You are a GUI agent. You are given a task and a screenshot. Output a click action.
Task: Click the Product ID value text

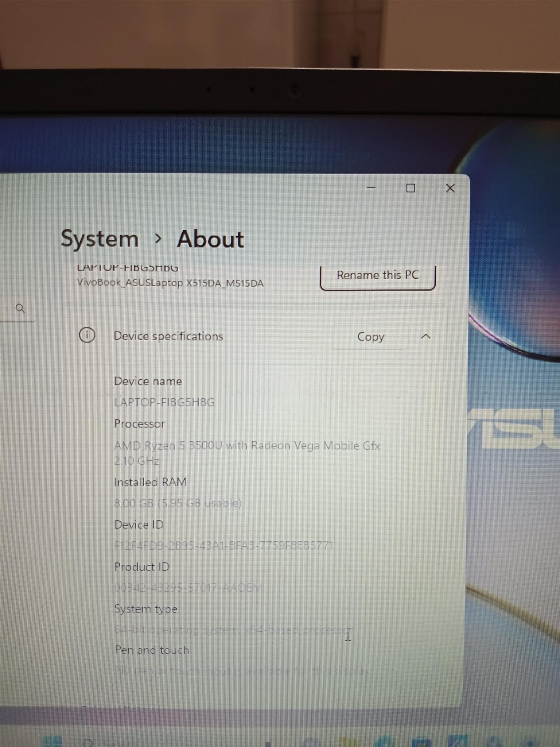click(x=188, y=588)
